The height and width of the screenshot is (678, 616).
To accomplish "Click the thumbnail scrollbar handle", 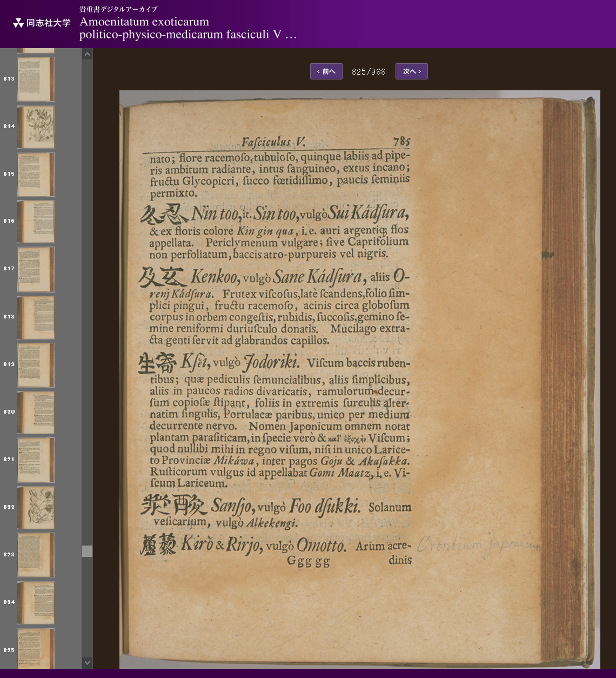I will [x=87, y=551].
